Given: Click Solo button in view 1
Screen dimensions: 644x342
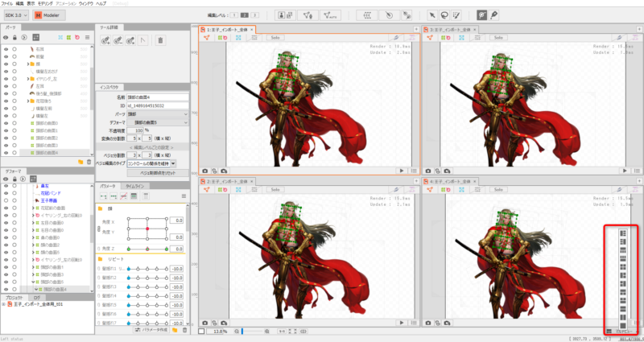Looking at the screenshot, I should click(275, 37).
